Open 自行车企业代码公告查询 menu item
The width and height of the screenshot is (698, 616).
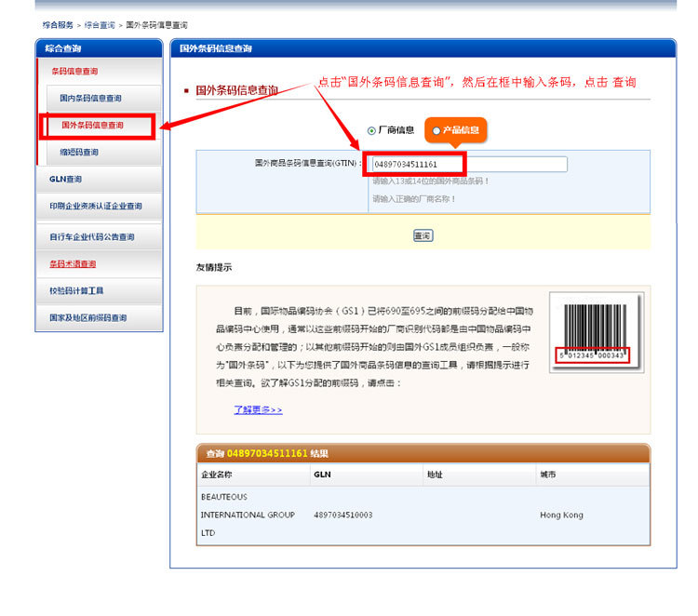(x=92, y=237)
